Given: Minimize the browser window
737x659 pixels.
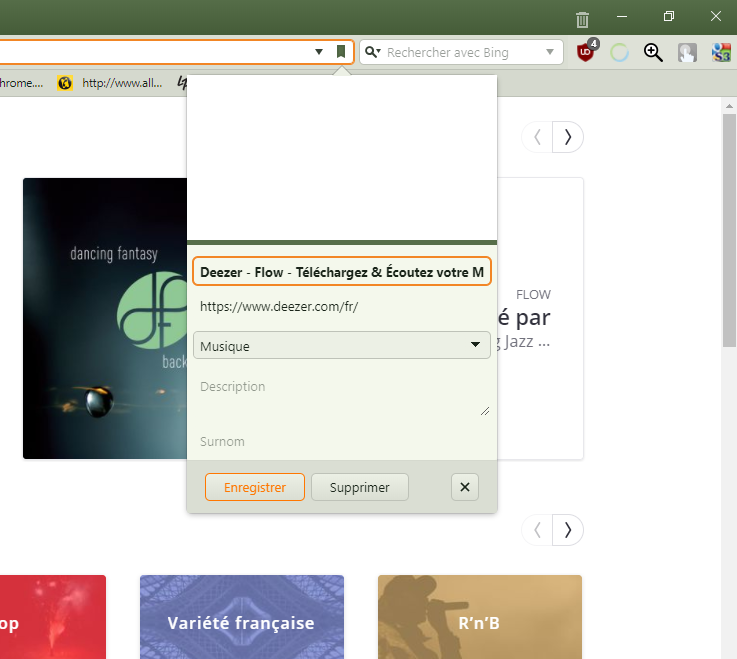Looking at the screenshot, I should (622, 16).
